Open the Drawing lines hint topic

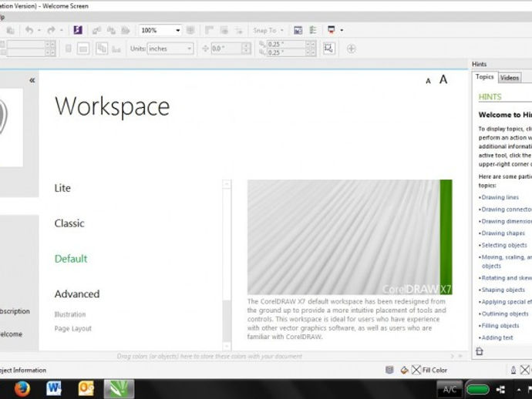500,197
